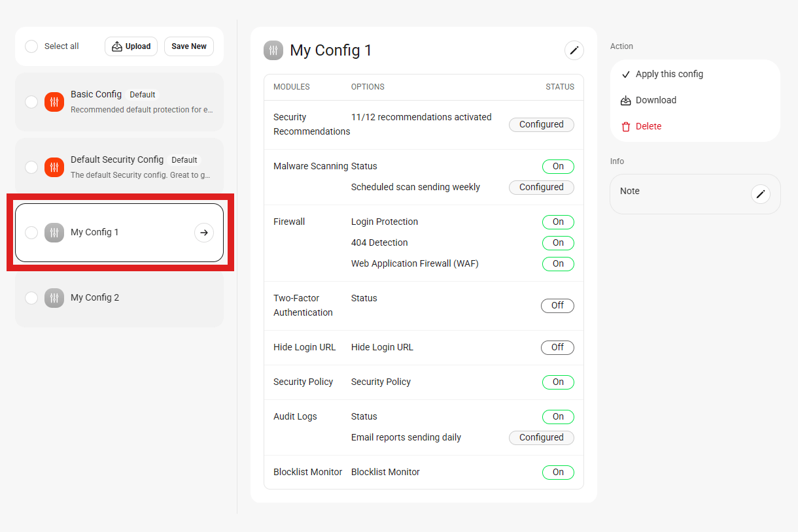Open My Config 1 with the arrow icon
This screenshot has height=532, width=798.
[x=204, y=233]
